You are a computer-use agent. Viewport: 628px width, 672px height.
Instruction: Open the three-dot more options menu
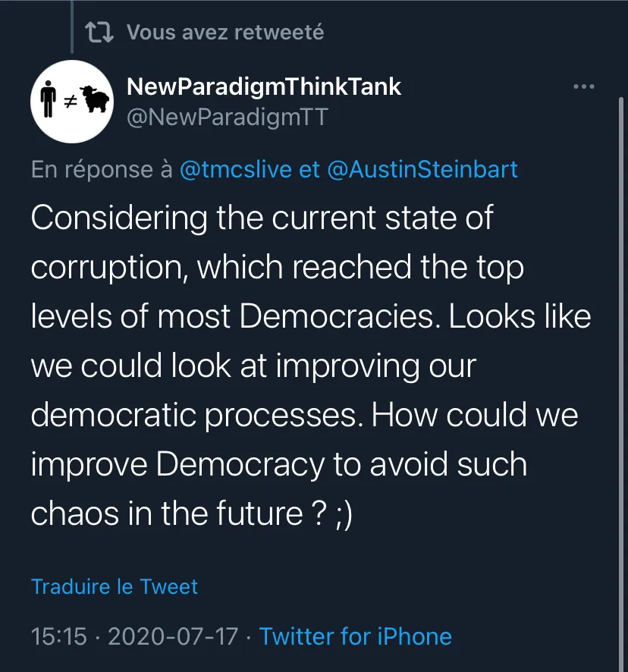click(584, 86)
